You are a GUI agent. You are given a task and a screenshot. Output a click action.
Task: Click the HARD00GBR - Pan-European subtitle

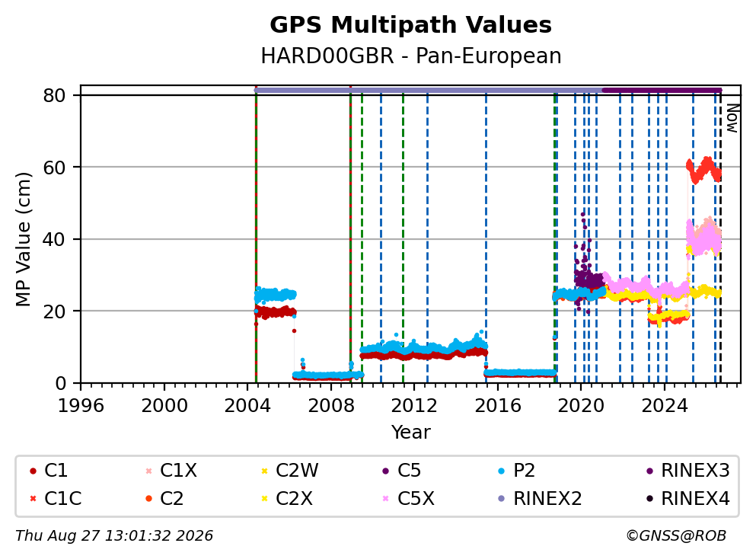pyautogui.click(x=411, y=56)
